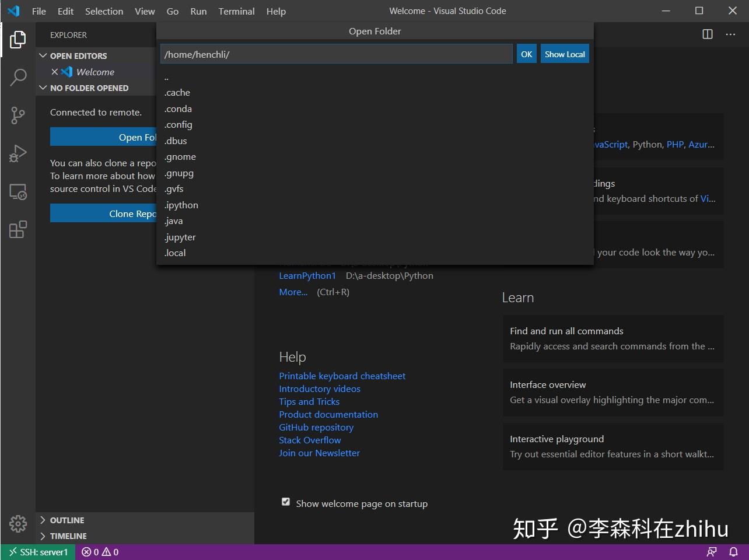Open the GitHub repository link
Viewport: 749px width, 560px height.
point(316,427)
